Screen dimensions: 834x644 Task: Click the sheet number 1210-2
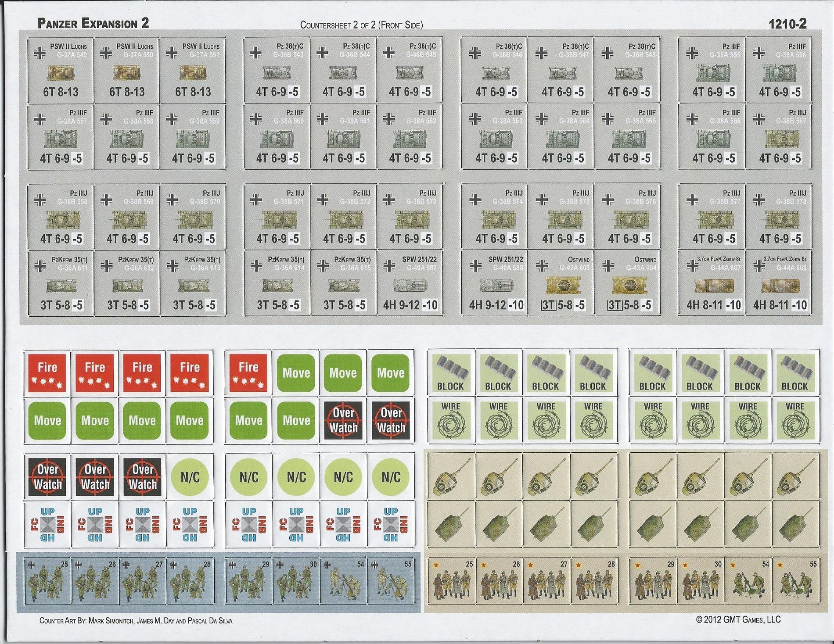(787, 24)
